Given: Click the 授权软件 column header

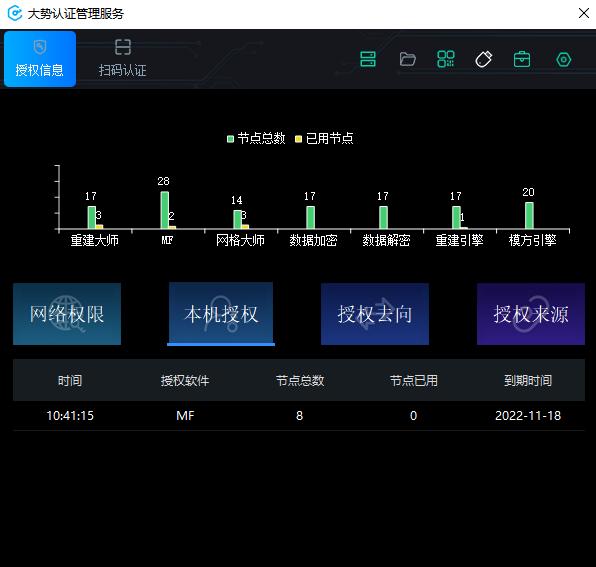Looking at the screenshot, I should [185, 380].
